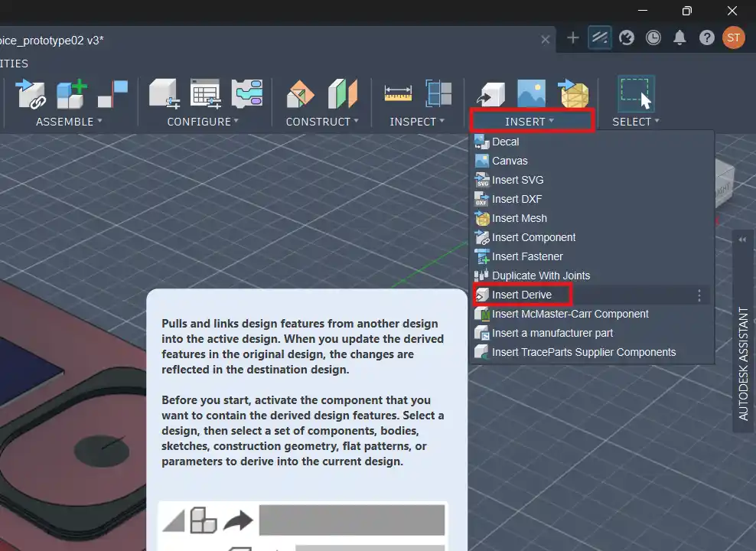
Task: Close the prototype02 v3 document tab
Action: click(x=546, y=40)
